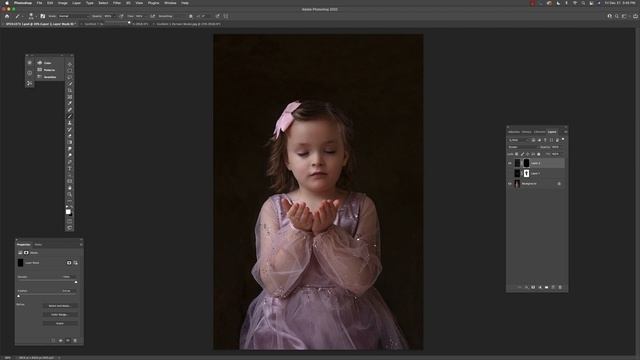
Task: Select the Dodge tool
Action: point(70,156)
